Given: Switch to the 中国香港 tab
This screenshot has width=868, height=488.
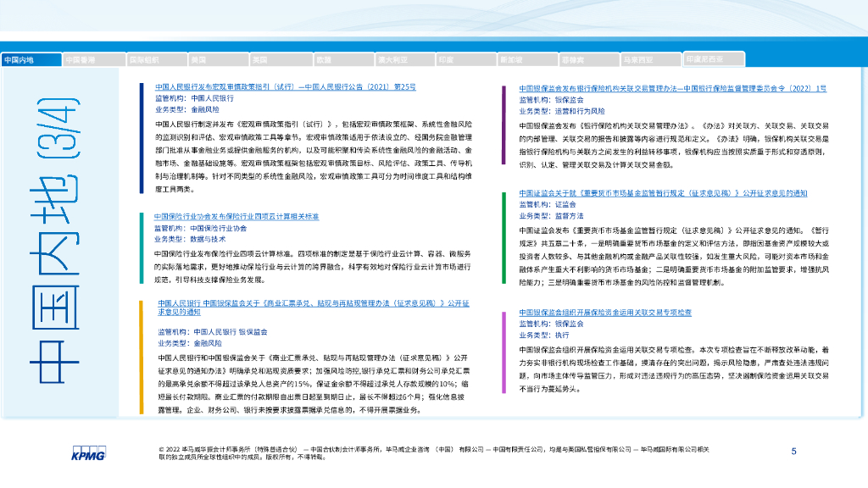Looking at the screenshot, I should [x=93, y=60].
